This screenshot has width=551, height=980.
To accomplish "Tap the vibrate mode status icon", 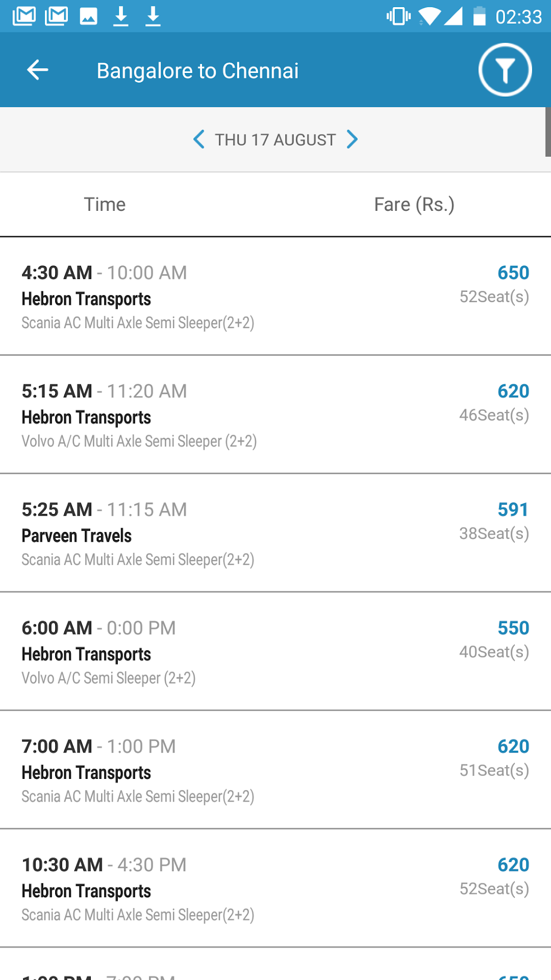I will (x=399, y=16).
